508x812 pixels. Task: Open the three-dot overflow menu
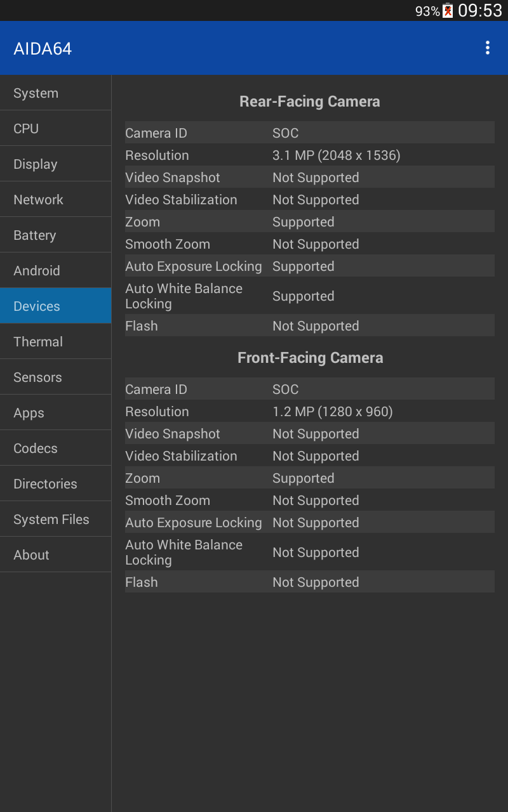click(x=487, y=48)
